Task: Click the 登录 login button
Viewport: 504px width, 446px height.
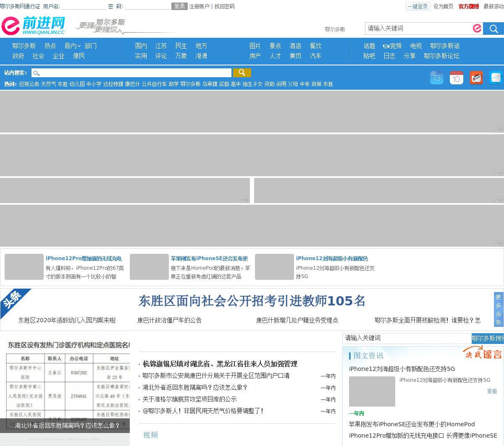Action: pyautogui.click(x=179, y=6)
